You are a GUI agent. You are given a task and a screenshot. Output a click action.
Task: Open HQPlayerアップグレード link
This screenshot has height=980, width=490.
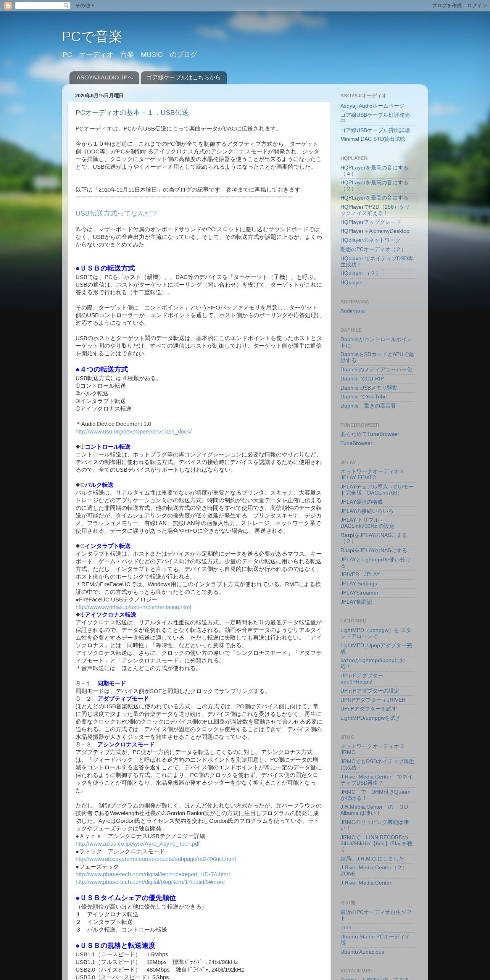[371, 222]
